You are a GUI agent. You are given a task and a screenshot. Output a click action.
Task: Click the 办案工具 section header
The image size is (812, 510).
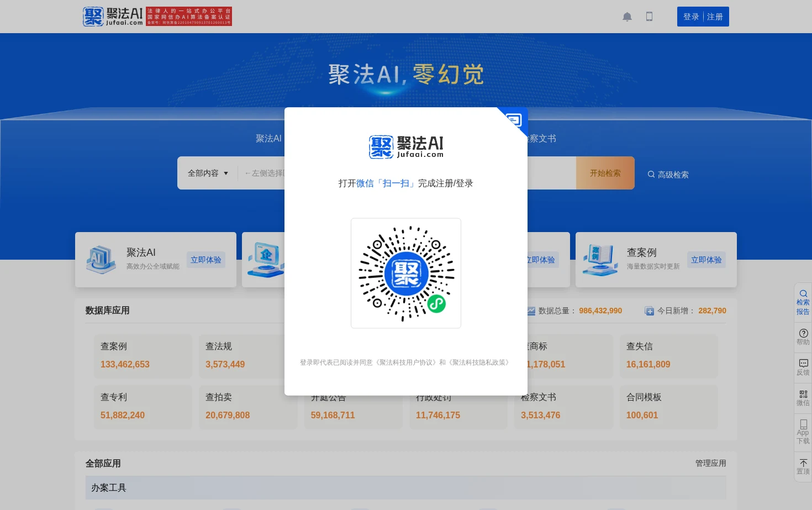pyautogui.click(x=405, y=488)
